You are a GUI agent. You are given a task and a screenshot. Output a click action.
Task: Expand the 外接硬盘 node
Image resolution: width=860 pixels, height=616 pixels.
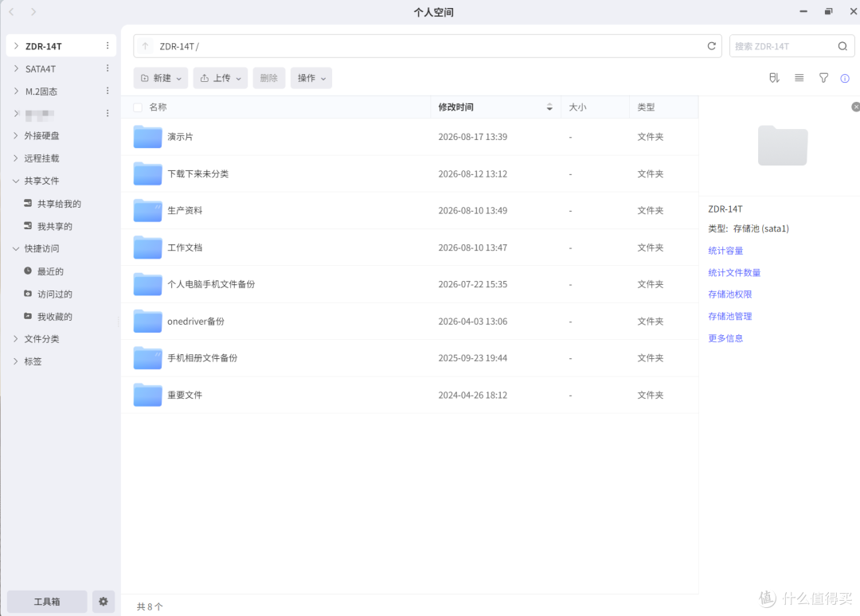point(16,135)
